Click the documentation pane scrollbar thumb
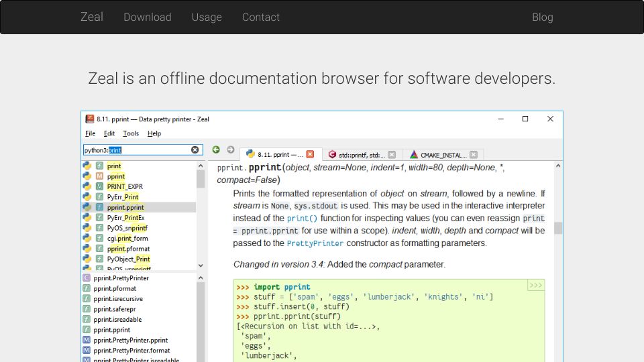 557,228
